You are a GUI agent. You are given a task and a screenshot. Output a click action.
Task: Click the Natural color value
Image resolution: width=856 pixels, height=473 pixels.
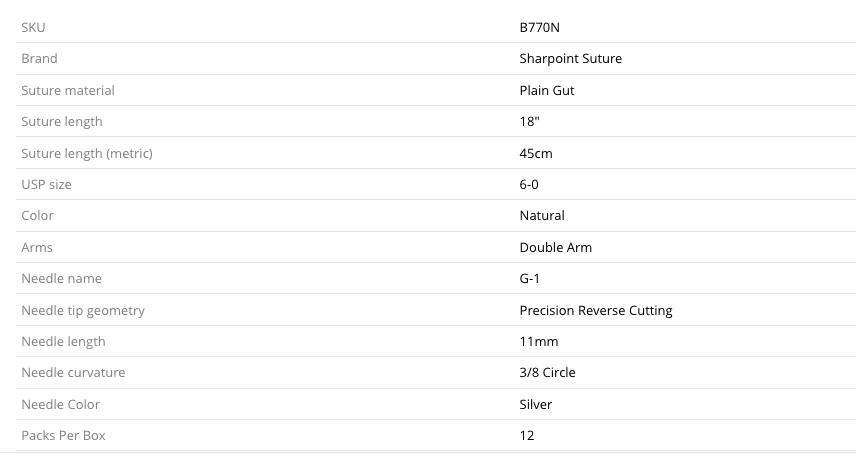(542, 215)
